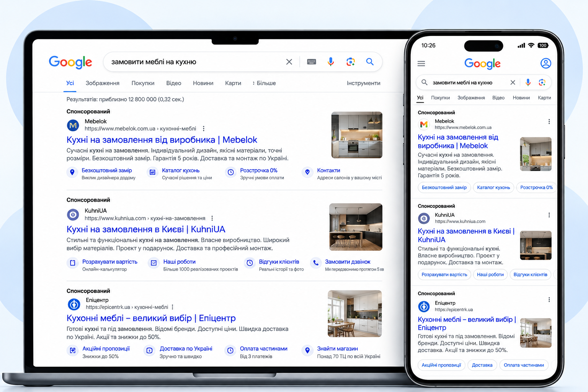Open the hamburger menu on the phone
The image size is (588, 392).
(421, 64)
